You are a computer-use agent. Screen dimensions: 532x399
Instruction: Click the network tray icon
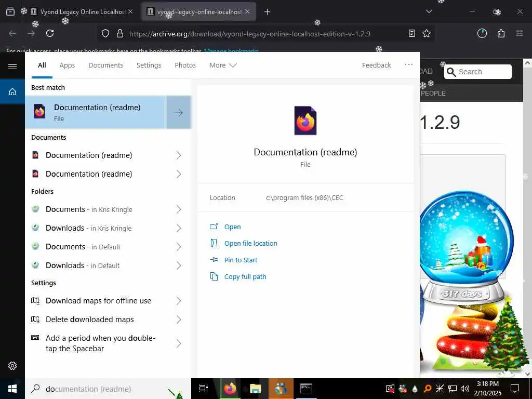453,389
